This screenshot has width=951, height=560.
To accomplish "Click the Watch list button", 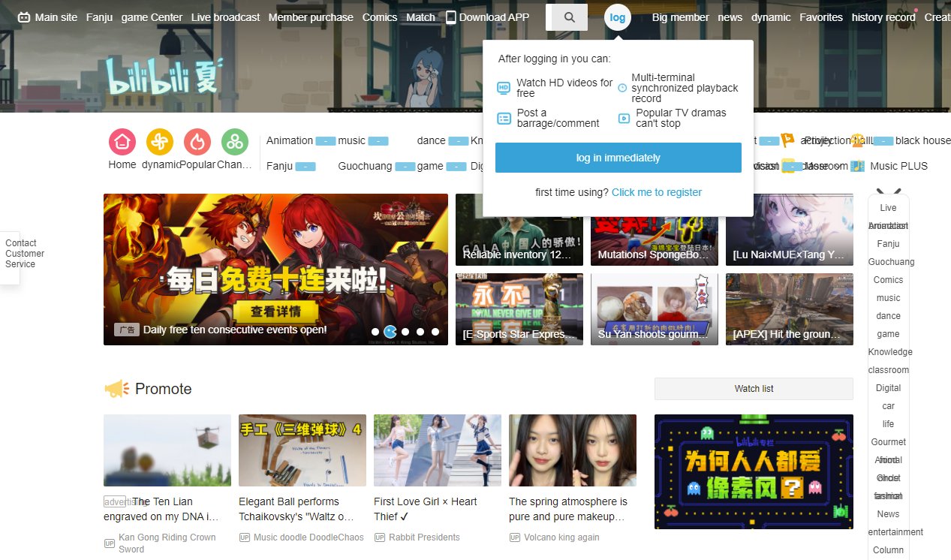I will point(754,389).
